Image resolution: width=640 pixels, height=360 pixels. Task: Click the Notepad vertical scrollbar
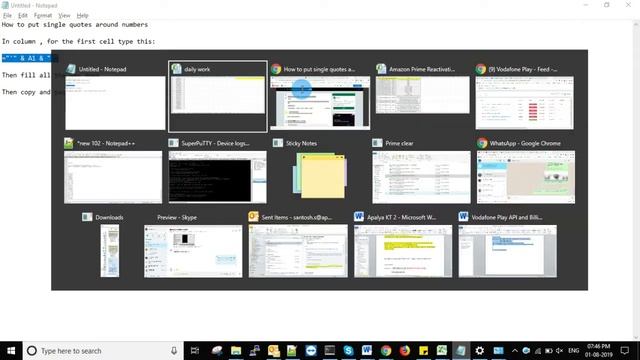tap(636, 180)
